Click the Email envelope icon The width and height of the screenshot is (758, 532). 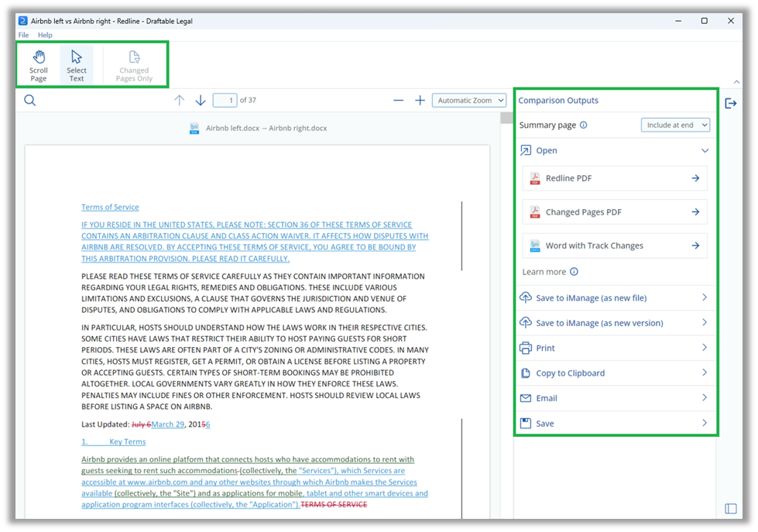(526, 399)
